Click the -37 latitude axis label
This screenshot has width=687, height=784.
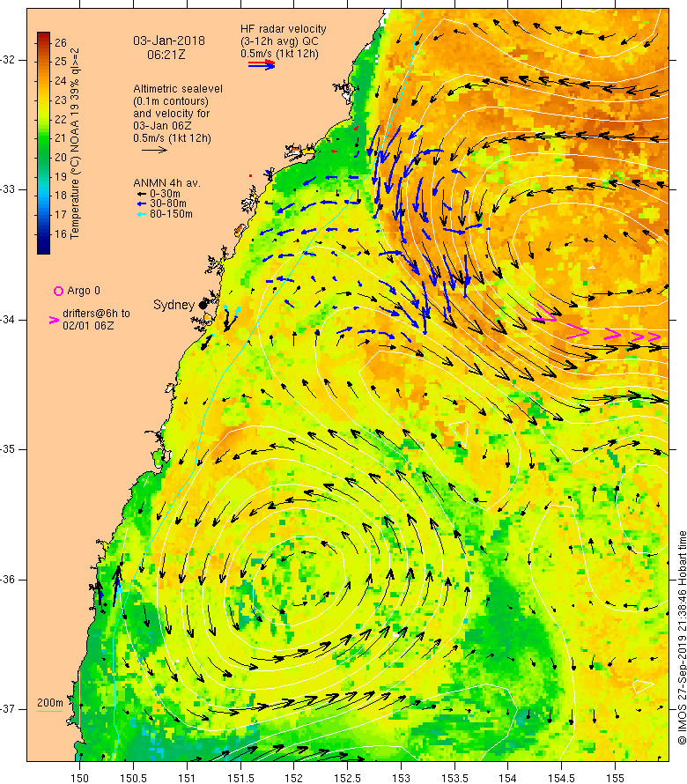pyautogui.click(x=9, y=709)
